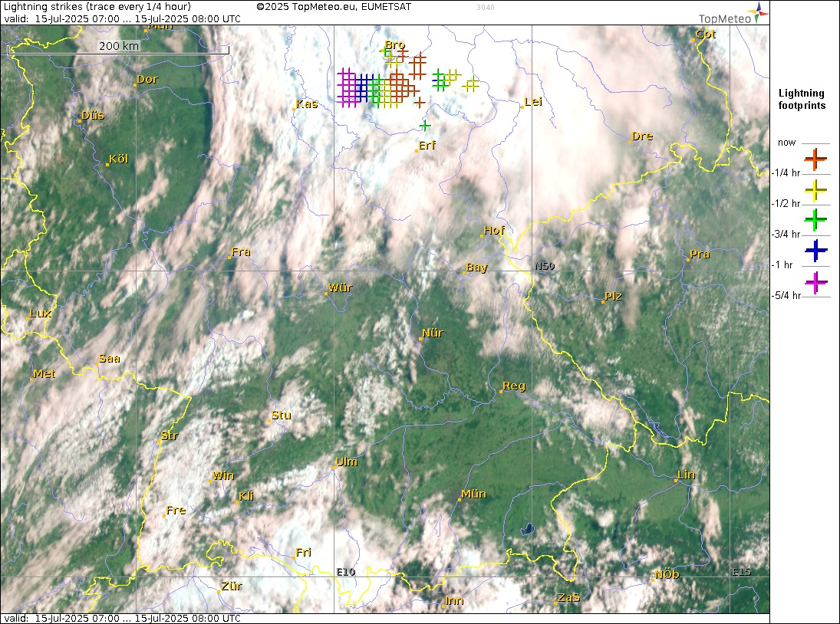Click the 'Ulm' city label
Screen dimensions: 840x624
tap(347, 461)
